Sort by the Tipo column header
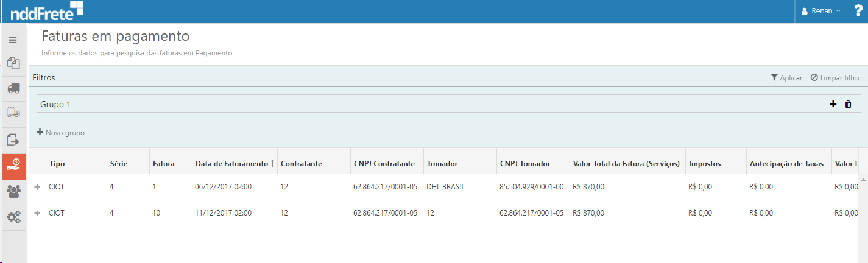868x263 pixels. click(x=57, y=164)
